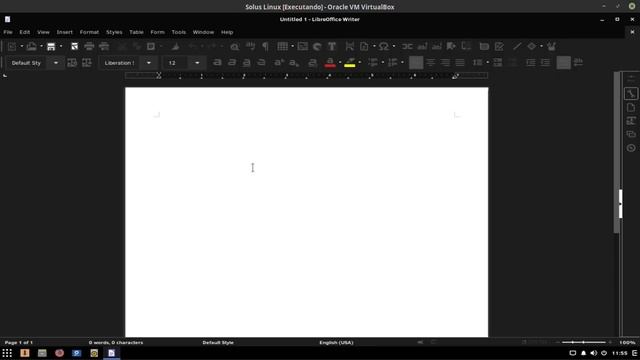Click the Font Size input field
This screenshot has height=360, width=640.
[178, 63]
